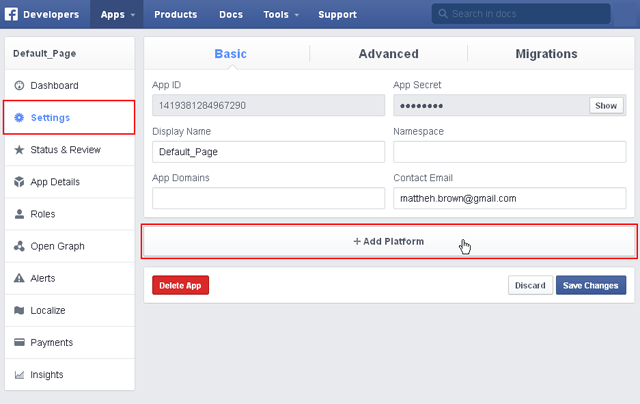Open the Payments section
Viewport: 640px width, 404px height.
70,342
